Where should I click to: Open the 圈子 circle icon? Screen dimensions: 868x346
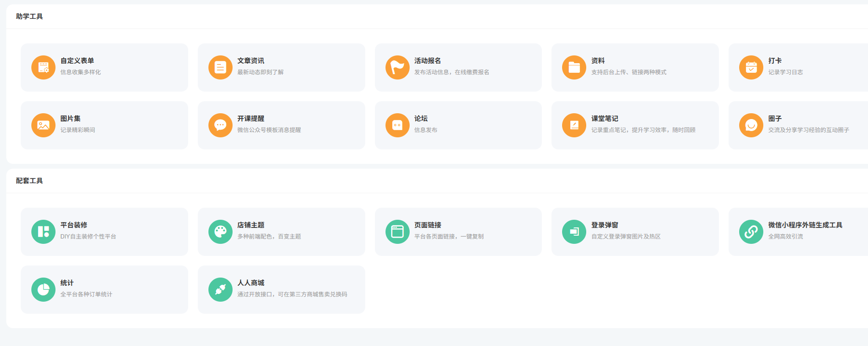751,125
